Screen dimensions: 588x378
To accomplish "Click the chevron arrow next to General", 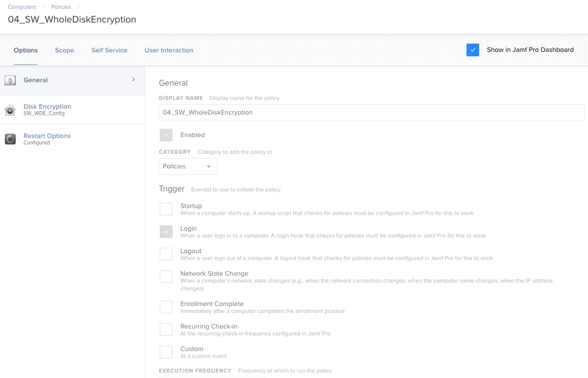I will (133, 80).
